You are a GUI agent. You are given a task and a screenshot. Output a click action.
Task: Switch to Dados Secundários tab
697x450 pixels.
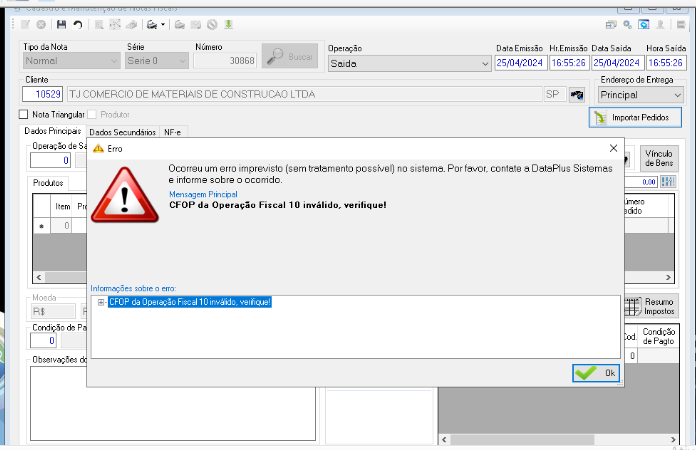(122, 132)
